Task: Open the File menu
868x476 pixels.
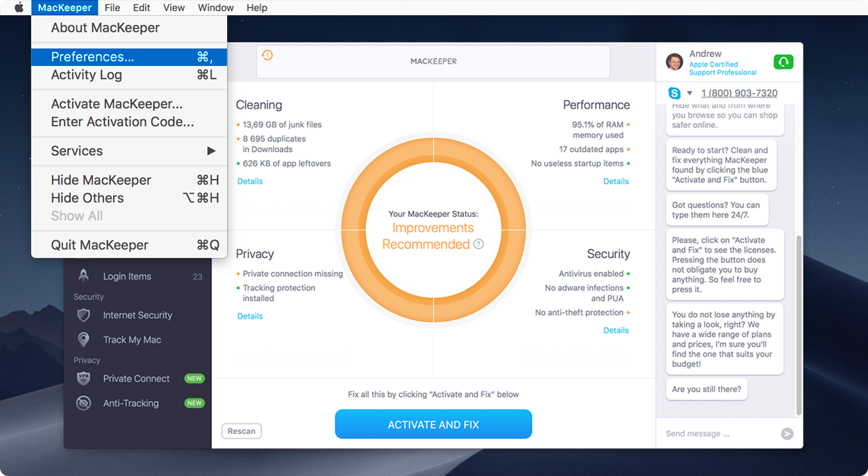Action: click(112, 8)
